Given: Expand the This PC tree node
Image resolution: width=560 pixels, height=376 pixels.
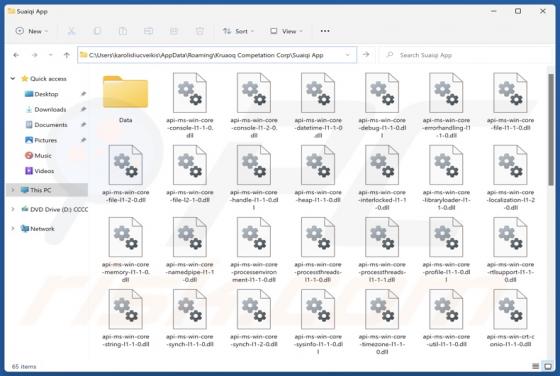Looking at the screenshot, I should [13, 190].
